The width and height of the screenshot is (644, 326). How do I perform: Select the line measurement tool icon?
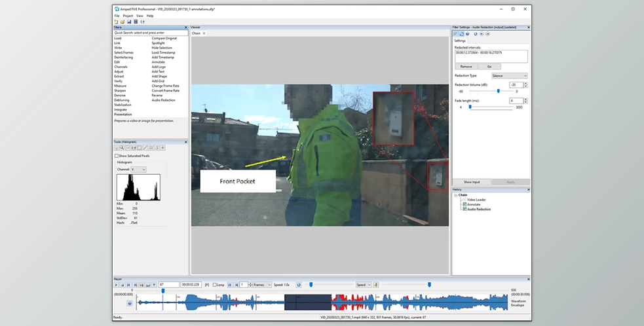145,148
